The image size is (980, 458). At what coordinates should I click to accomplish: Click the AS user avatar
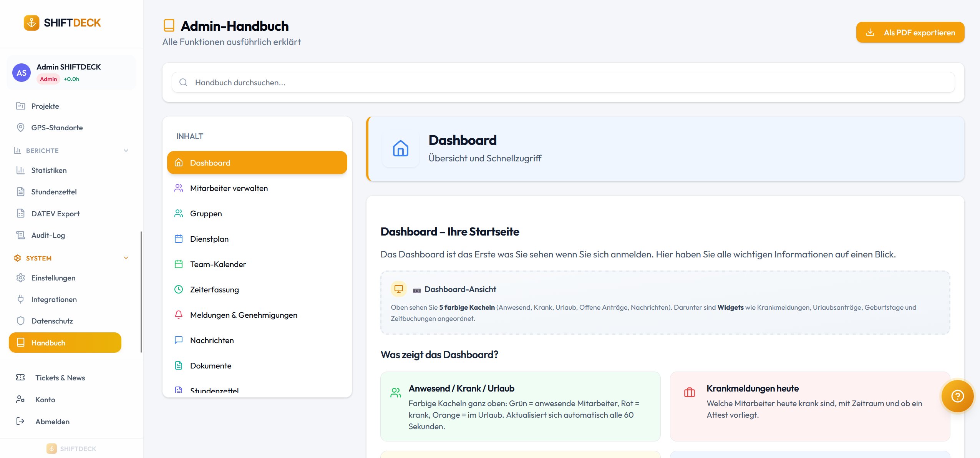22,73
